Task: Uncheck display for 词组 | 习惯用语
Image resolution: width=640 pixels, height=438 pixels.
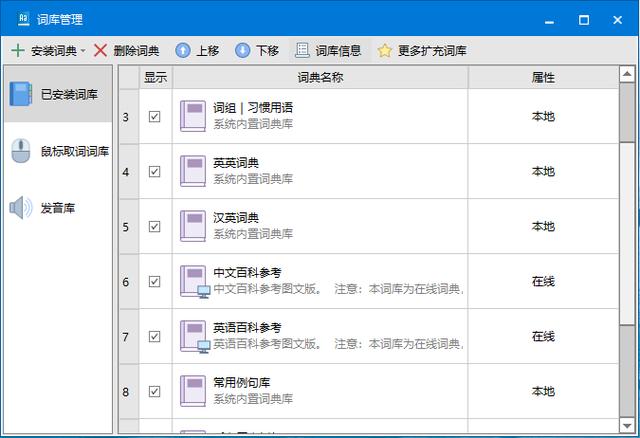Action: tap(154, 116)
